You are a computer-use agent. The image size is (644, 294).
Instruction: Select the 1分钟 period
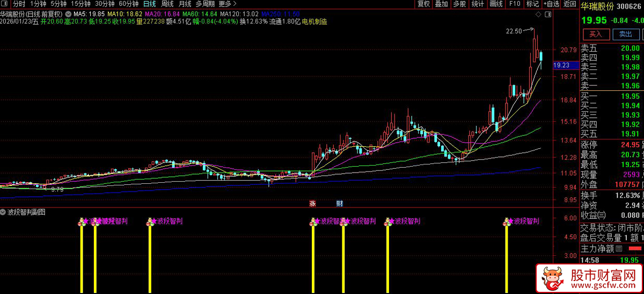coord(38,4)
